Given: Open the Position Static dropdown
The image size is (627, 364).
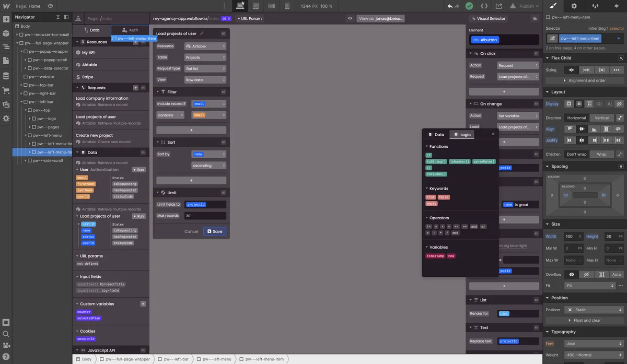Looking at the screenshot, I should click(x=594, y=310).
